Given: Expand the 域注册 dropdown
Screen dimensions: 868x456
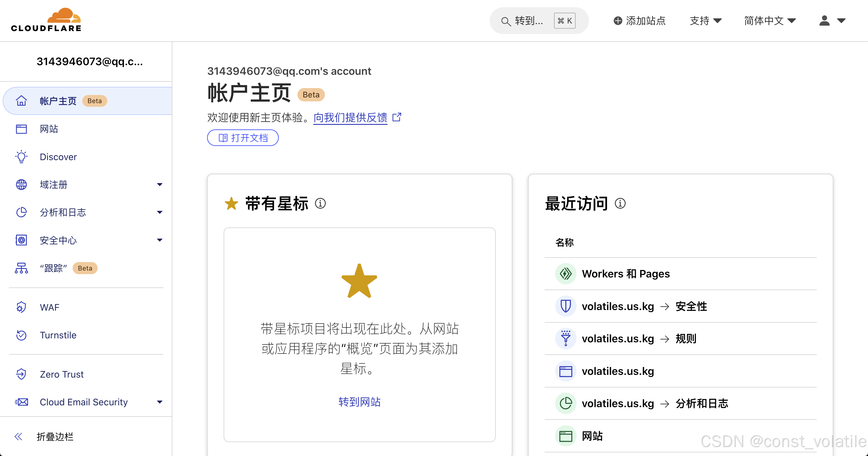Looking at the screenshot, I should tap(159, 184).
